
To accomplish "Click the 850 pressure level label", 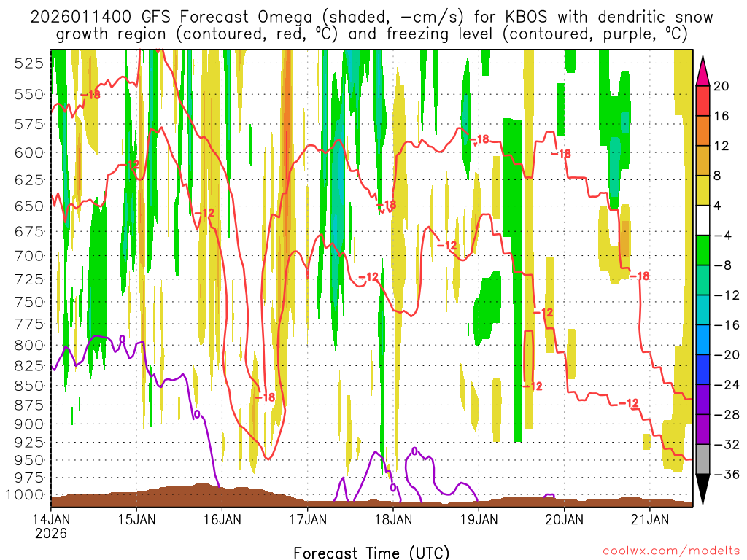I will [x=29, y=386].
